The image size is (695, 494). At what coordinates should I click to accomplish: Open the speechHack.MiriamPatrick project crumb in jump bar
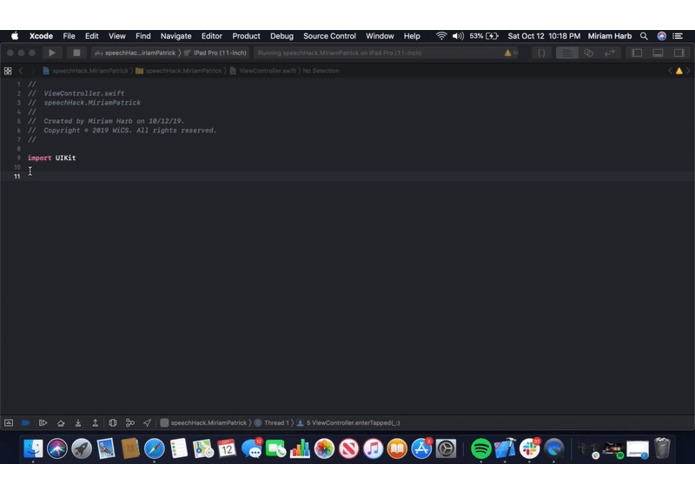pyautogui.click(x=86, y=71)
